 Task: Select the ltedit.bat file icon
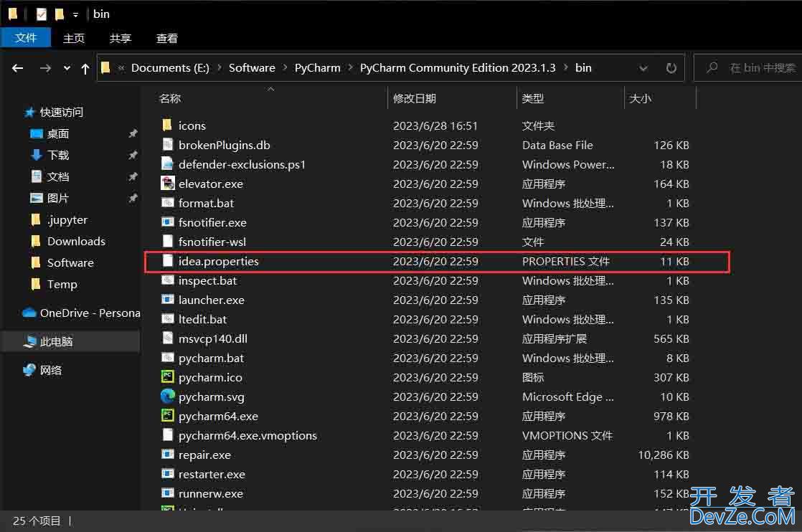(167, 319)
